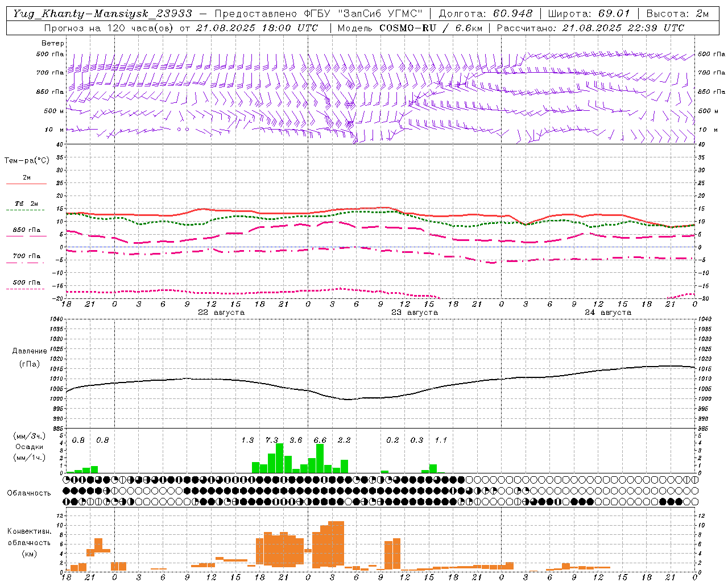Click the Тем-ра(°C) panel label
The height and width of the screenshot is (582, 728).
click(x=27, y=161)
